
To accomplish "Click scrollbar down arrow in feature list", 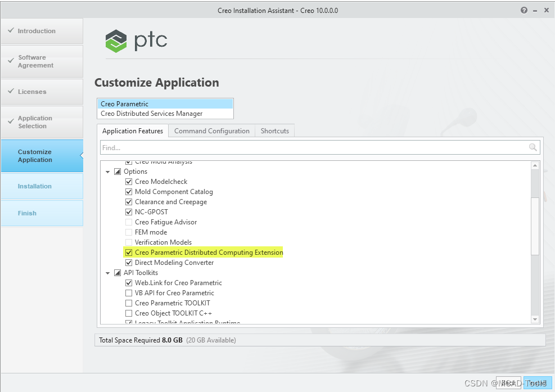I will pos(535,319).
